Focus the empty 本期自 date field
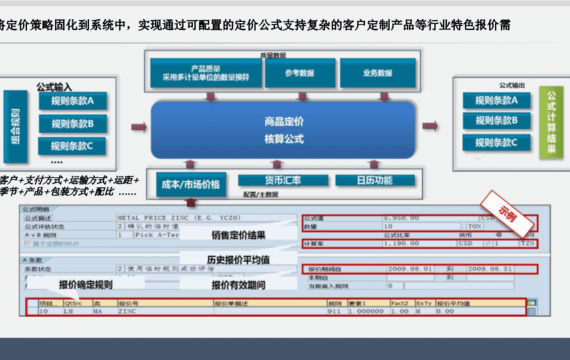The image size is (570, 360). [411, 278]
